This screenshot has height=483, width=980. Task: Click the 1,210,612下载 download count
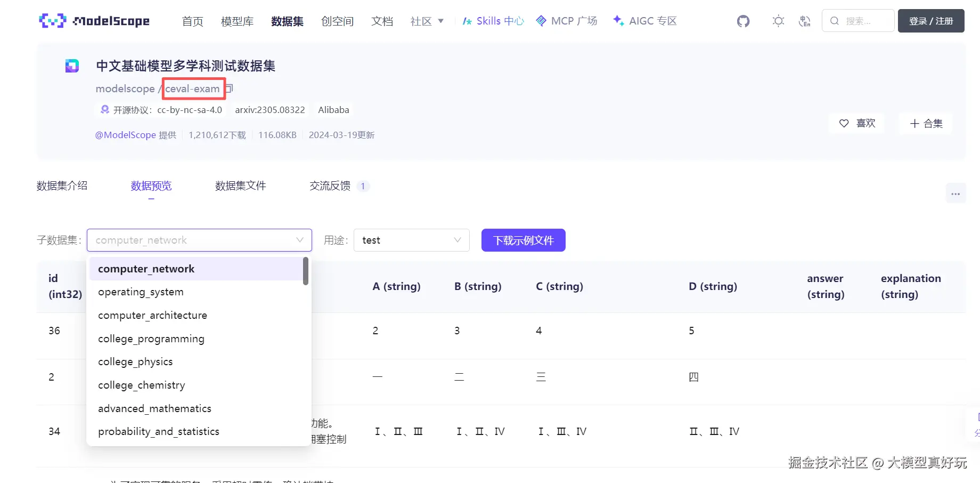click(x=217, y=135)
